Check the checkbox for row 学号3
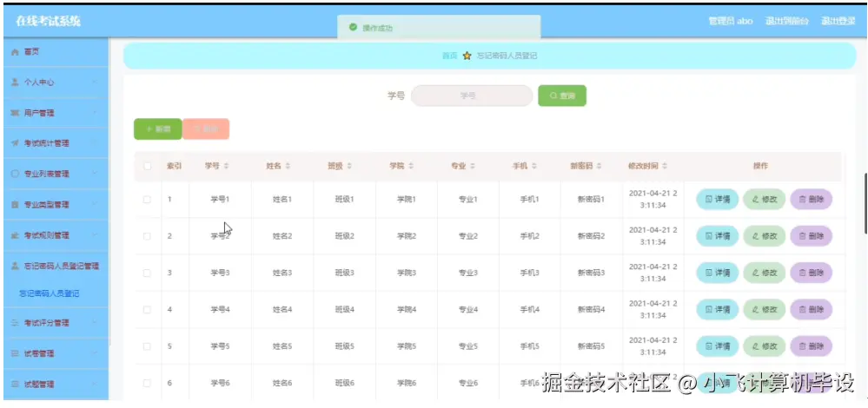 pyautogui.click(x=147, y=273)
